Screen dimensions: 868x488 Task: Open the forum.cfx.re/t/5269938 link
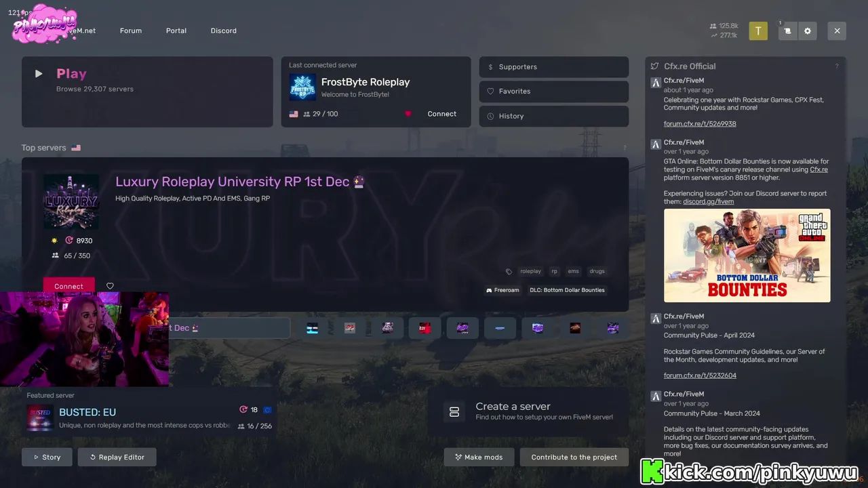click(x=700, y=124)
